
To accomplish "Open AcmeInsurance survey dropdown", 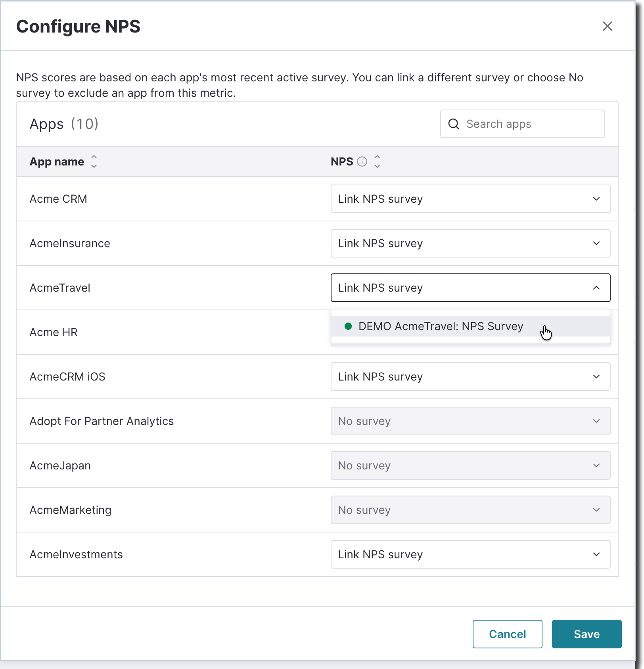I will [x=470, y=243].
